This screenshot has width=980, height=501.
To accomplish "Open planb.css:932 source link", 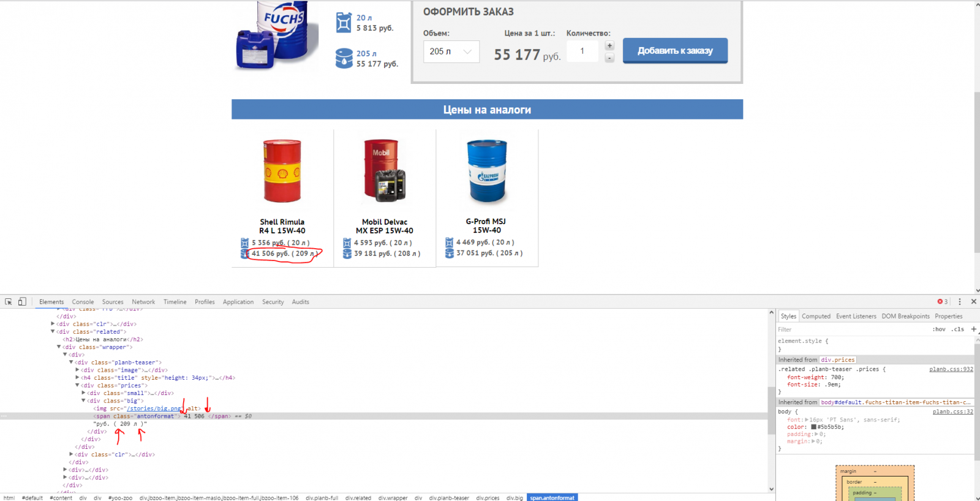I will [x=951, y=369].
